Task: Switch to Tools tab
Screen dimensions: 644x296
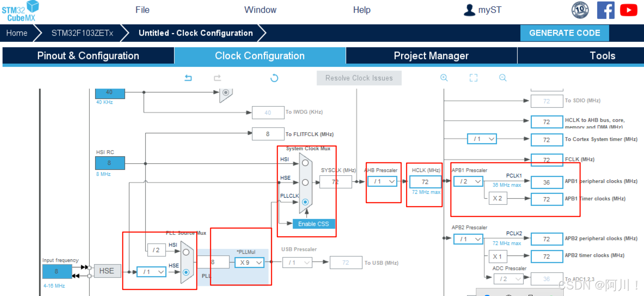Action: click(581, 56)
